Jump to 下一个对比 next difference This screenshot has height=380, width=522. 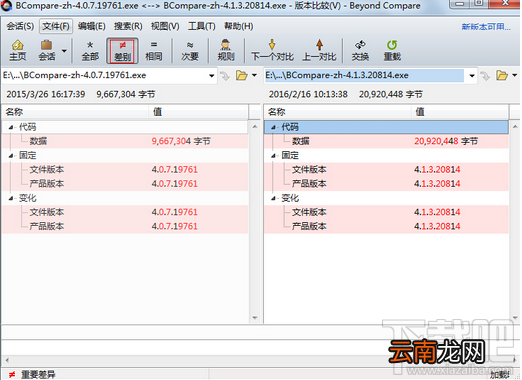coord(272,50)
